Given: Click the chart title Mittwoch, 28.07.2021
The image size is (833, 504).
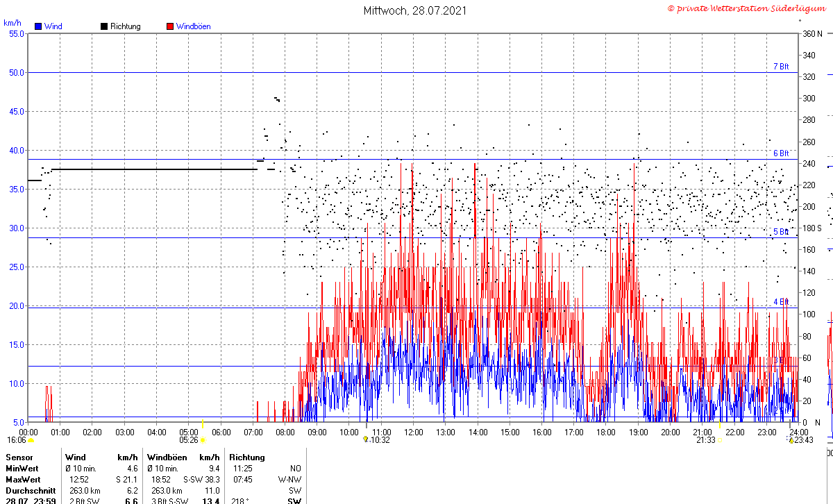Looking at the screenshot, I should click(x=415, y=10).
